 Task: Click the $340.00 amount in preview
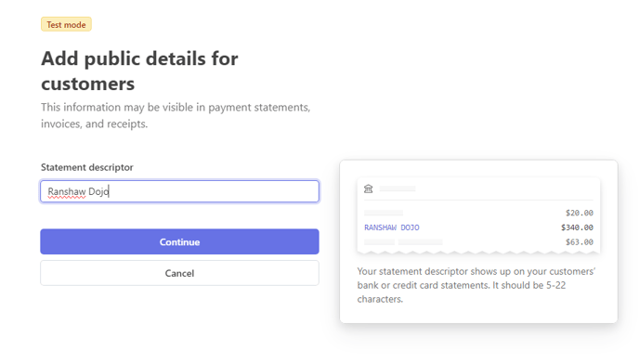coord(577,227)
